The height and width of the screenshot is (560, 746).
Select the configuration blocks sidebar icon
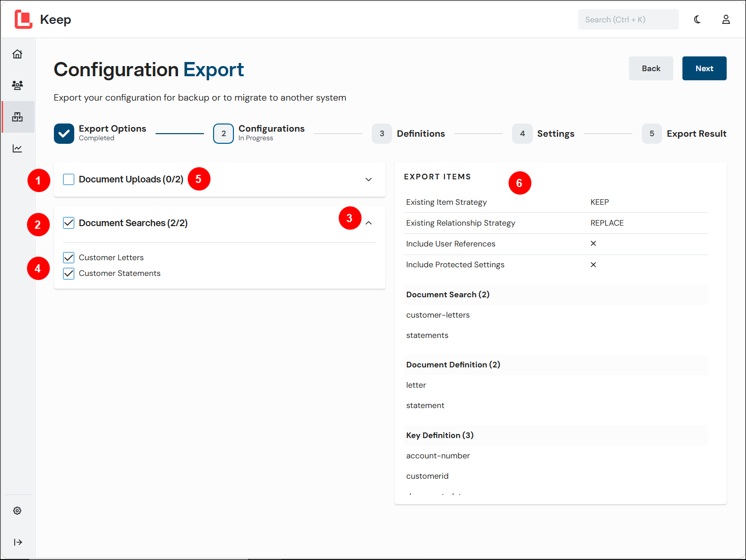pos(17,117)
